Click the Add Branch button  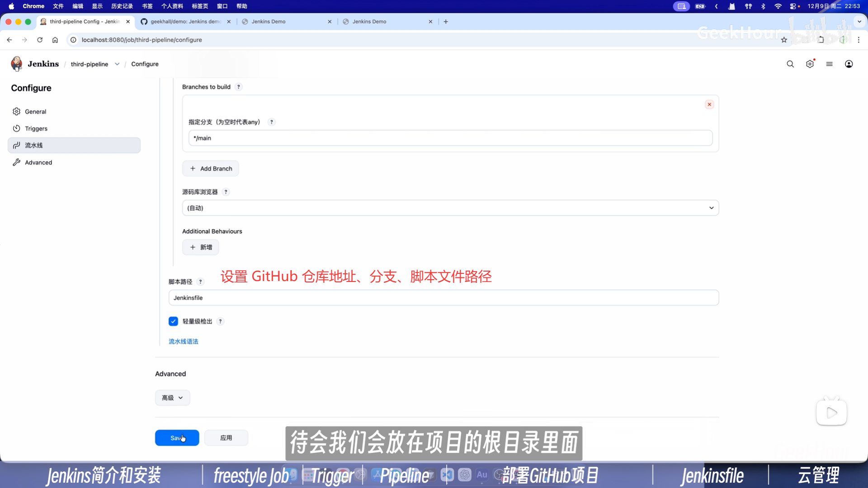[x=211, y=169]
